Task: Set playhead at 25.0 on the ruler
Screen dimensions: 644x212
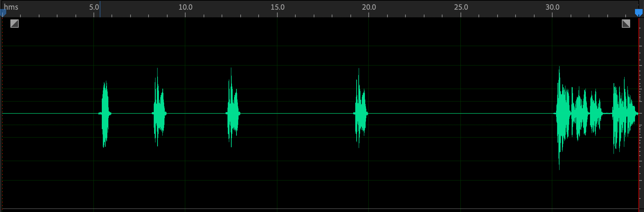Action: click(461, 8)
